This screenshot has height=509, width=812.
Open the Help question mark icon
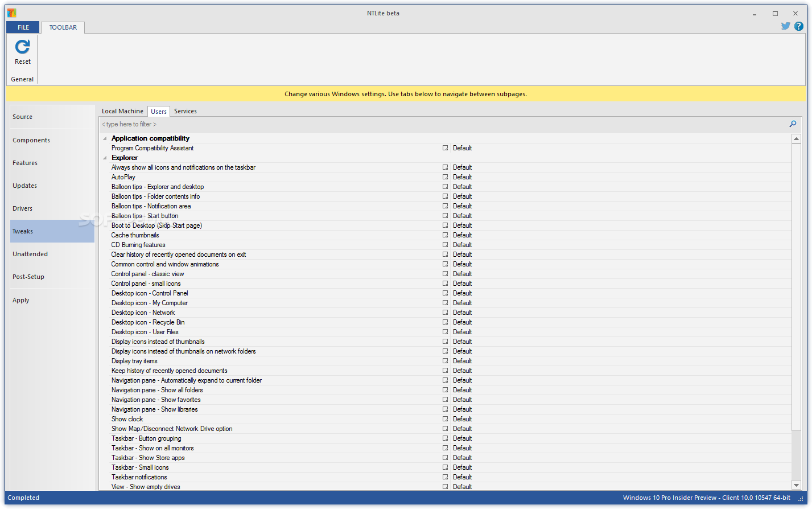pyautogui.click(x=799, y=26)
